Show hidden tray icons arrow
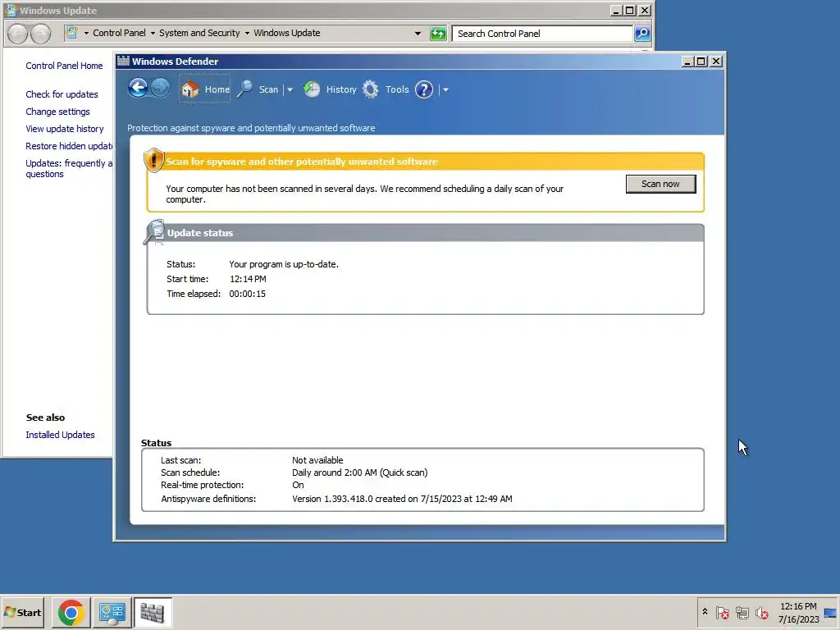 [705, 611]
